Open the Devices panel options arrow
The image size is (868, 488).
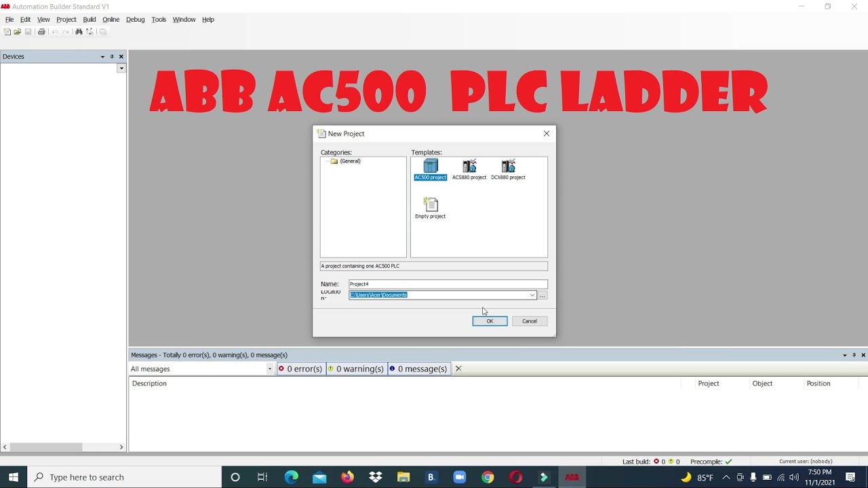point(102,57)
